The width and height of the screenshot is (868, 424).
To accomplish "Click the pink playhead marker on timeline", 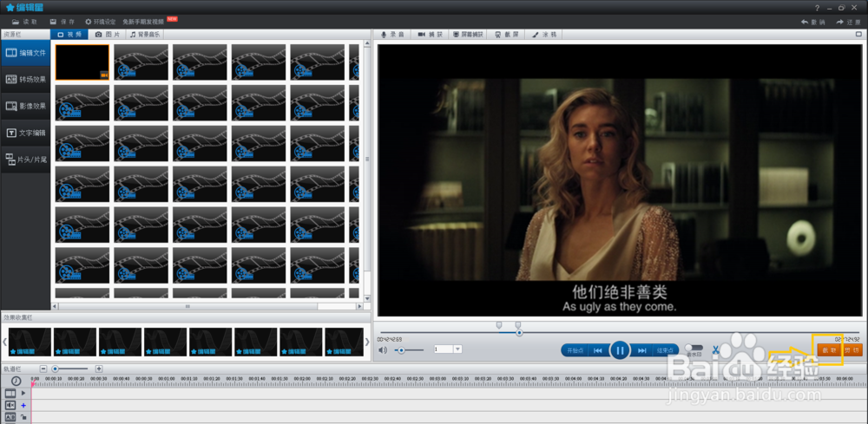I will pyautogui.click(x=33, y=383).
